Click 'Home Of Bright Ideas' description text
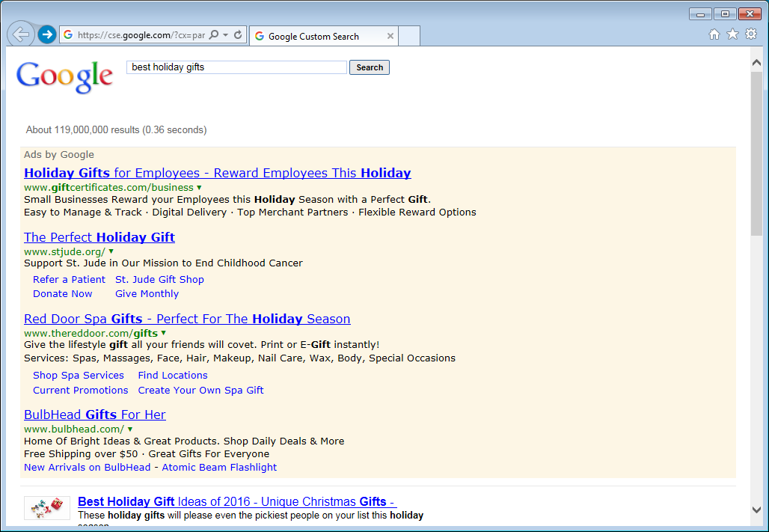769x532 pixels. (184, 441)
